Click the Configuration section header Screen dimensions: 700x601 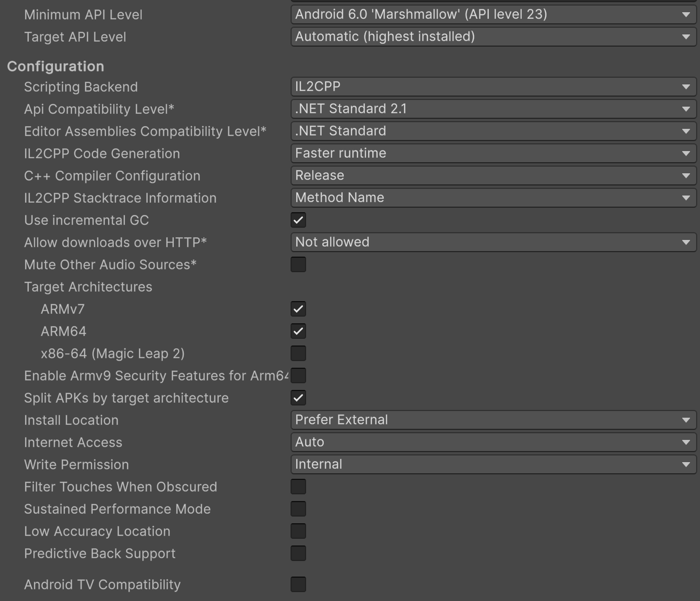[x=56, y=66]
